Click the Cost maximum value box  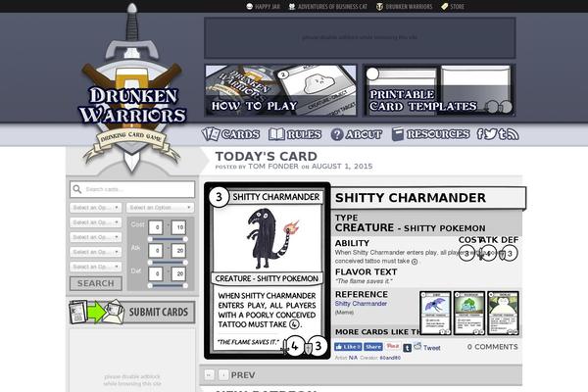click(x=179, y=227)
